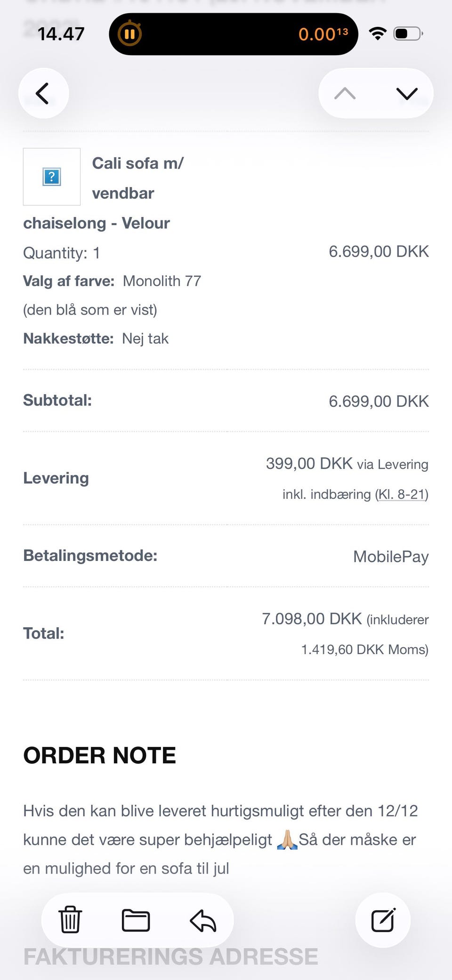Open the timer's 0.00 elapsed reading

pyautogui.click(x=323, y=34)
